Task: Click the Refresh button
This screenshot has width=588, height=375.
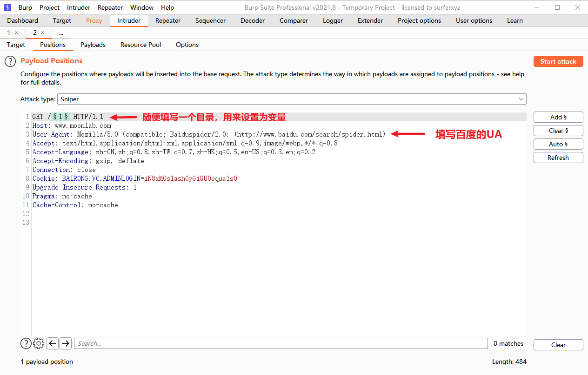Action: (x=558, y=158)
